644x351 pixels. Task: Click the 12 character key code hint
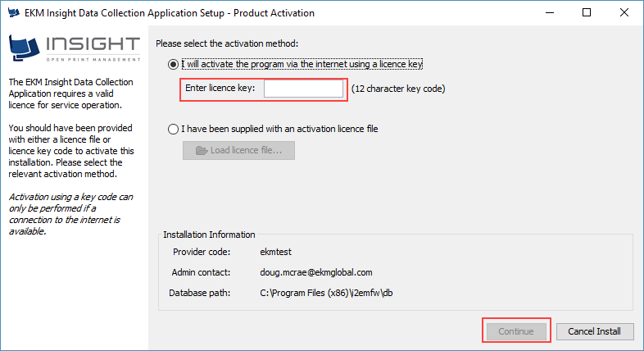point(398,88)
